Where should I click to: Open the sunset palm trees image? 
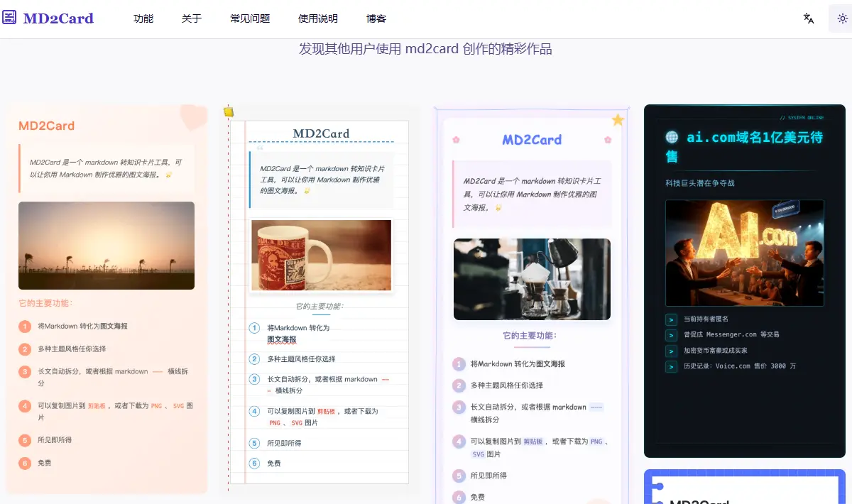(106, 246)
